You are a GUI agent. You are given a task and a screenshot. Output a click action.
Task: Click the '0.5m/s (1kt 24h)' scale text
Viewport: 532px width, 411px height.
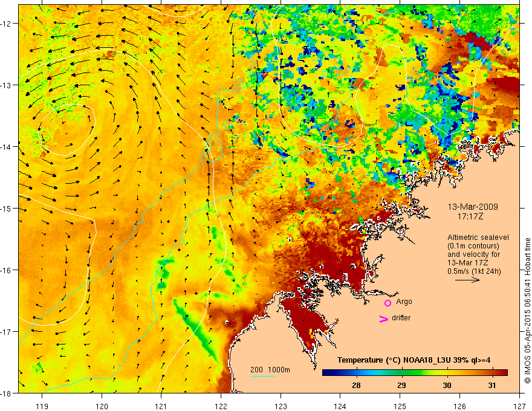click(x=474, y=271)
